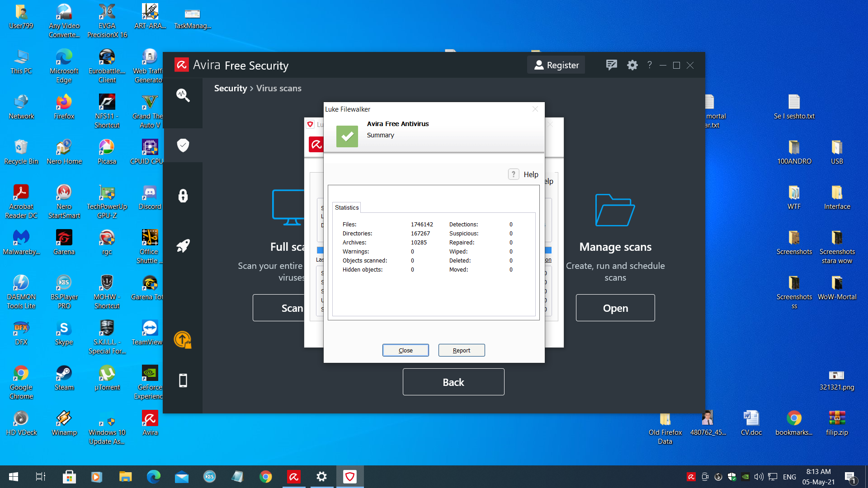Close the Luke Filewalker dialog with X
This screenshot has height=488, width=868.
click(x=535, y=109)
